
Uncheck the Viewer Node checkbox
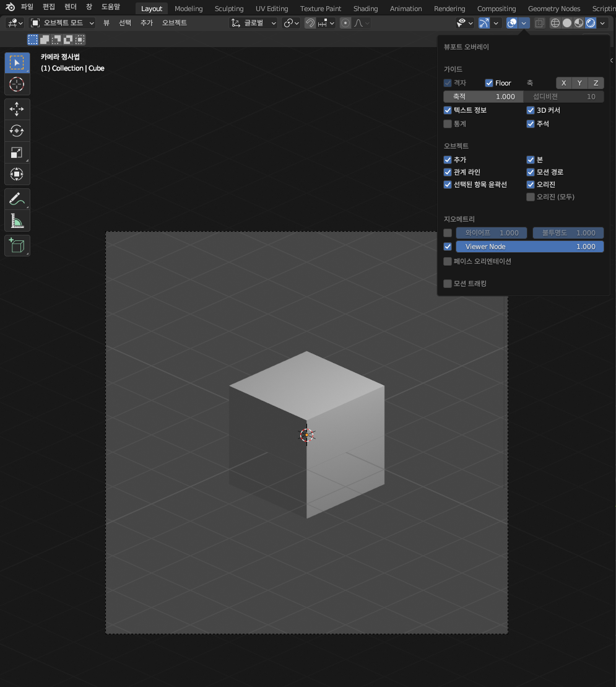pyautogui.click(x=448, y=247)
